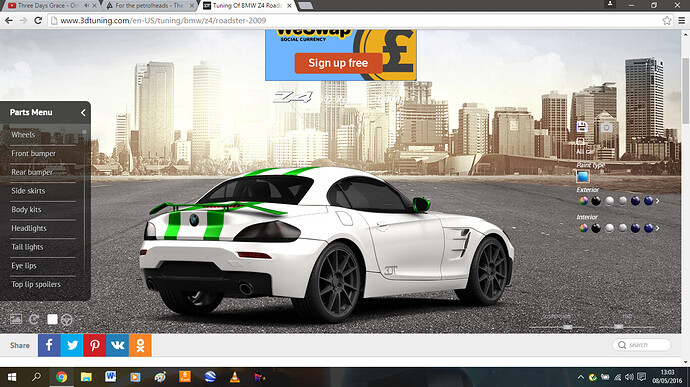The image size is (690, 387).
Task: Expand more Interior colors arrow
Action: [x=657, y=228]
